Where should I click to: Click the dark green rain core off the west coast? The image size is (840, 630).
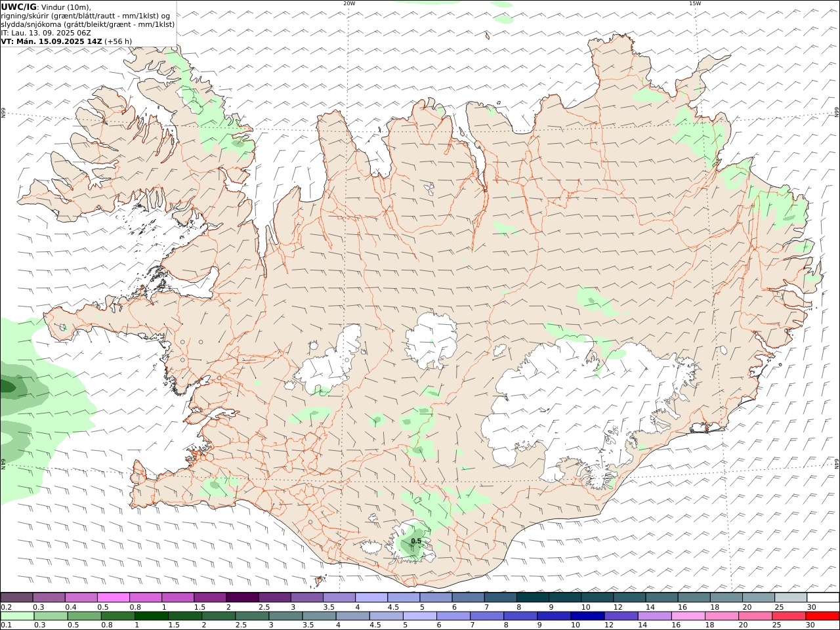[7, 387]
